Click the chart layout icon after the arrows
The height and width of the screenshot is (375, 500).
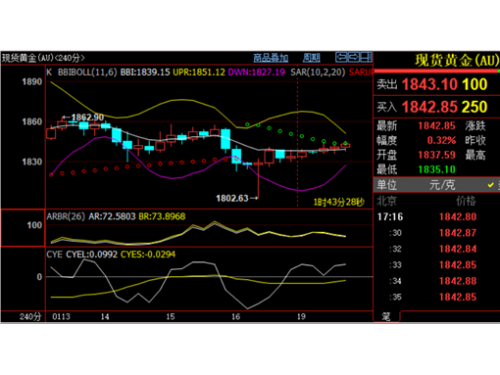(x=366, y=57)
